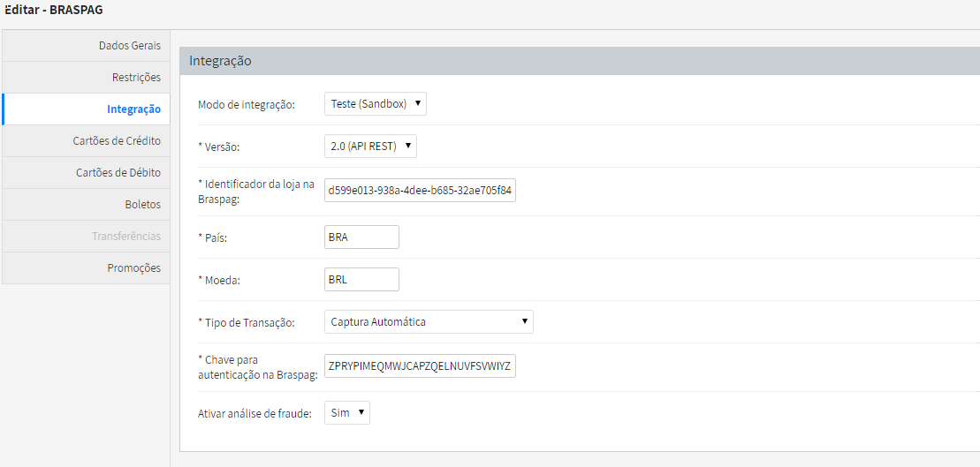Select the Integração sidebar tab
980x467 pixels.
coord(86,109)
